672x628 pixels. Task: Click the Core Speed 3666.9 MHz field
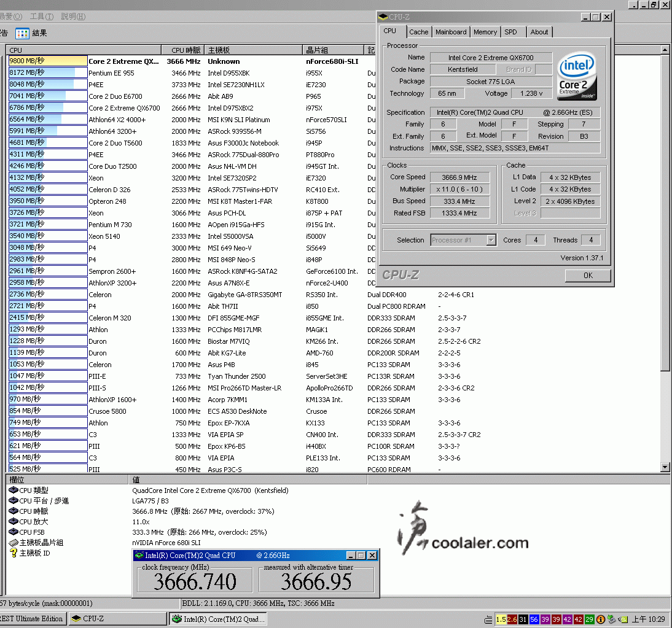(459, 177)
